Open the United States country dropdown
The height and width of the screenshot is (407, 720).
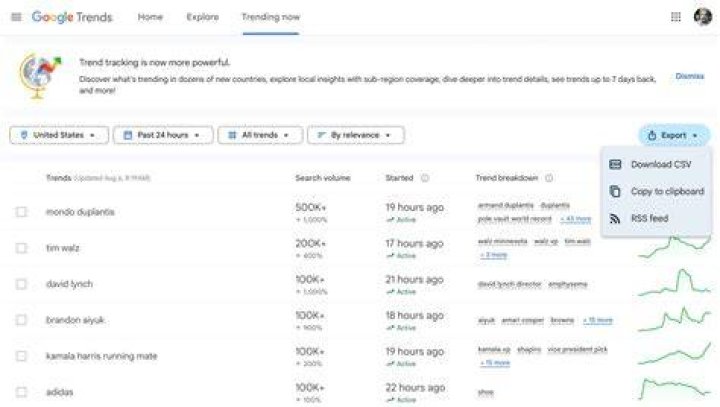[x=59, y=135]
